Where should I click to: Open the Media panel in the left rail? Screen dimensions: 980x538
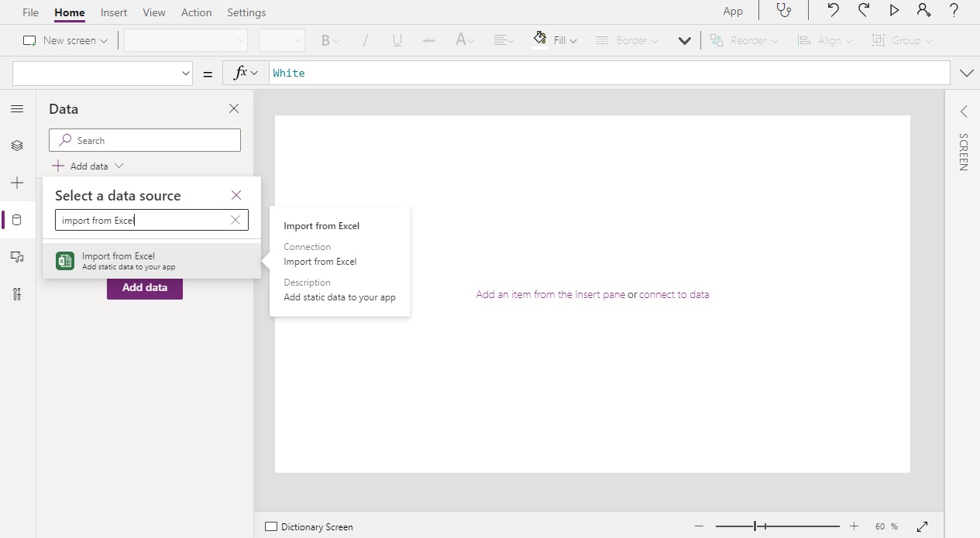point(17,258)
